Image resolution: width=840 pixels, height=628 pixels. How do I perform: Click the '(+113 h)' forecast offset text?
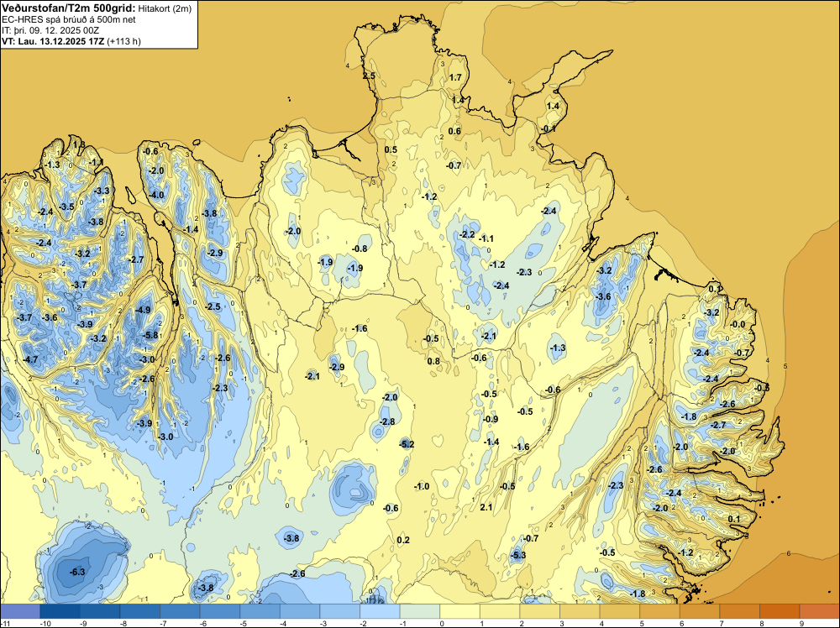coord(124,41)
